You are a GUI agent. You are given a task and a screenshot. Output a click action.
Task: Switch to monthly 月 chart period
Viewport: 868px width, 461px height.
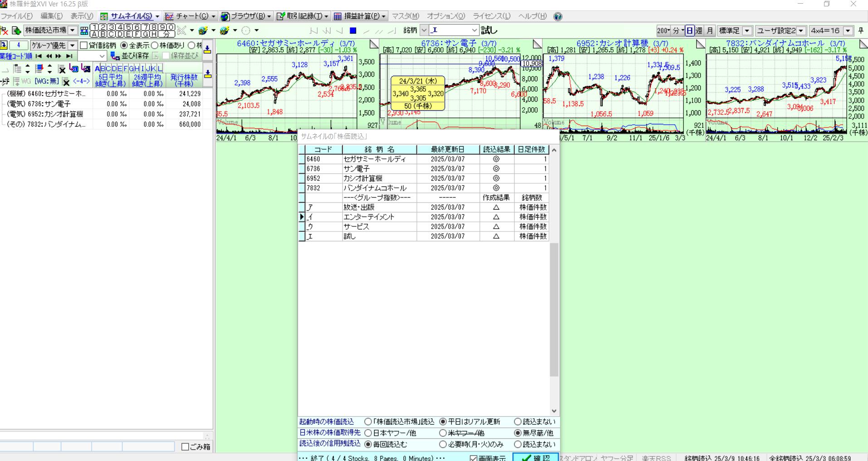click(x=710, y=30)
